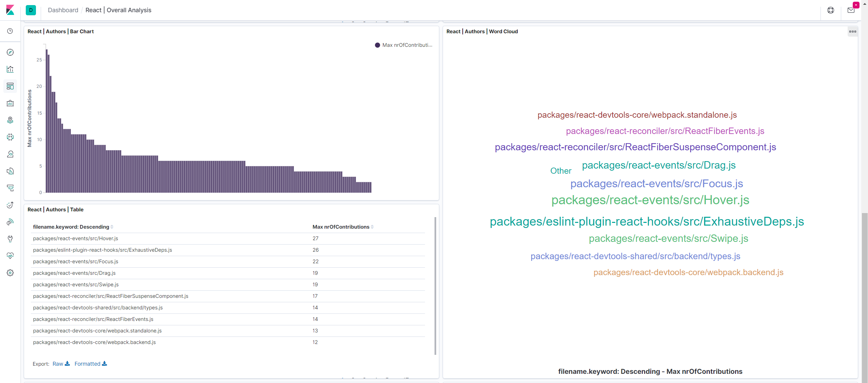The image size is (868, 383).
Task: Click backend/types.js word in cloud
Action: [x=635, y=256]
